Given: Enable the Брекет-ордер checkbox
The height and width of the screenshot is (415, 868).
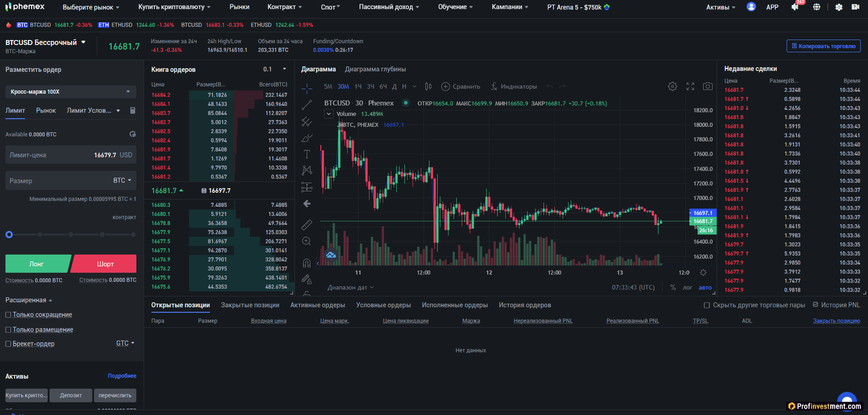Looking at the screenshot, I should (8, 344).
